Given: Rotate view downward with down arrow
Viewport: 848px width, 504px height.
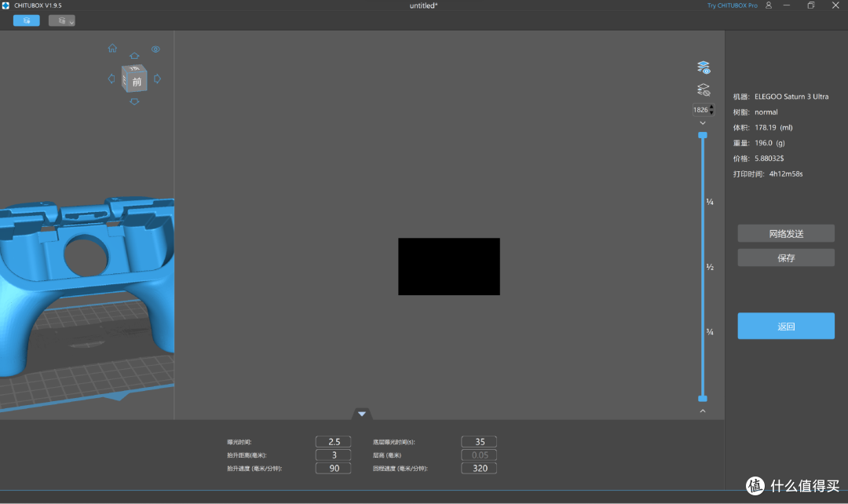Looking at the screenshot, I should 134,102.
